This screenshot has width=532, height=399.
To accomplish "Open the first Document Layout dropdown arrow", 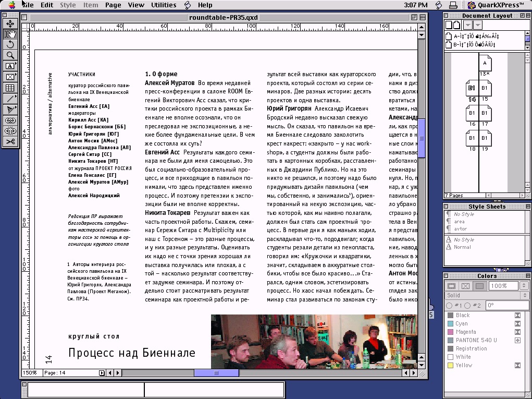I will click(468, 25).
